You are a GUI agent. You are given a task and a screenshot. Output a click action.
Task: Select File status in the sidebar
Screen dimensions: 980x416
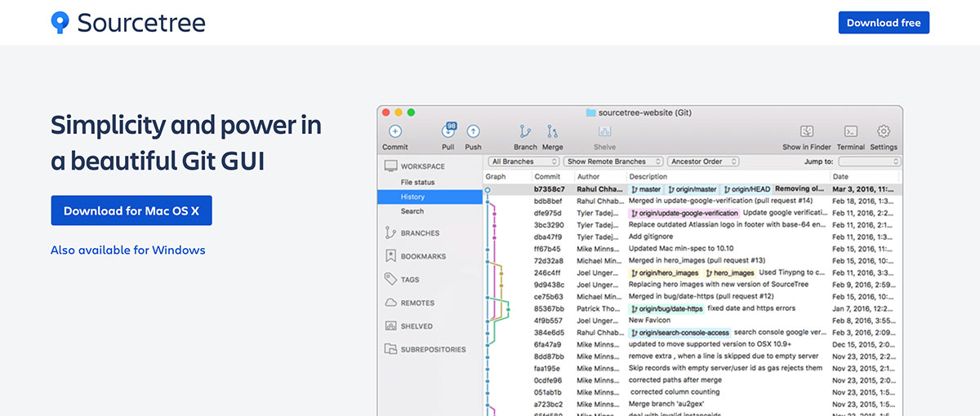coord(417,183)
